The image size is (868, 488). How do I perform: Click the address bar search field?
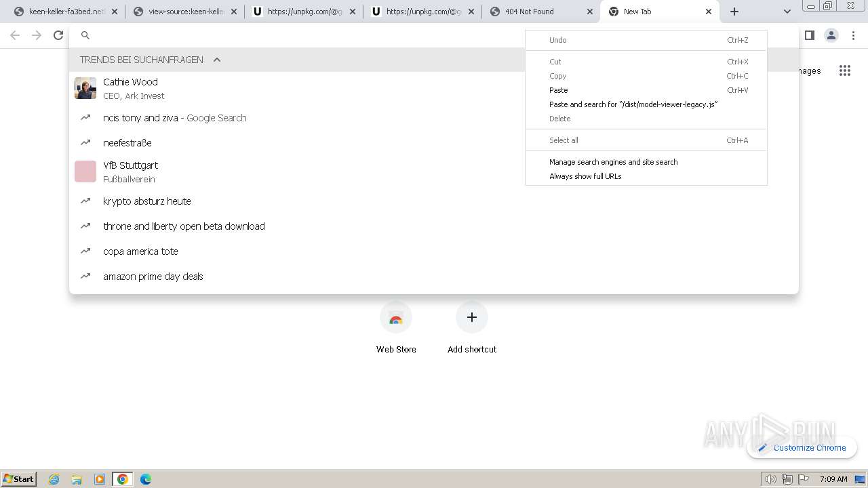coord(434,35)
